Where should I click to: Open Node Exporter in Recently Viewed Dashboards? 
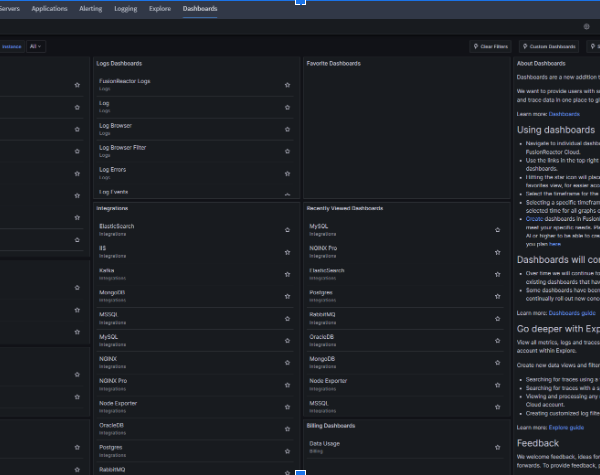tap(328, 381)
